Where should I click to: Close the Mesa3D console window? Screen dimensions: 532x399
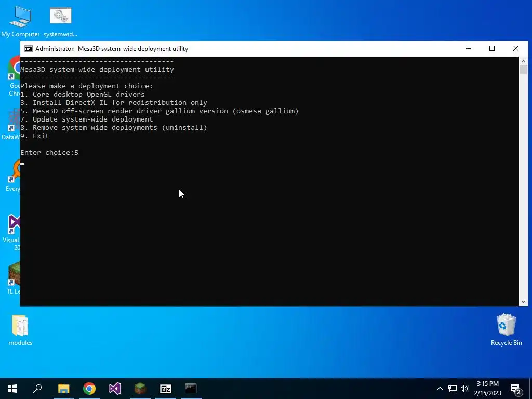click(x=516, y=48)
